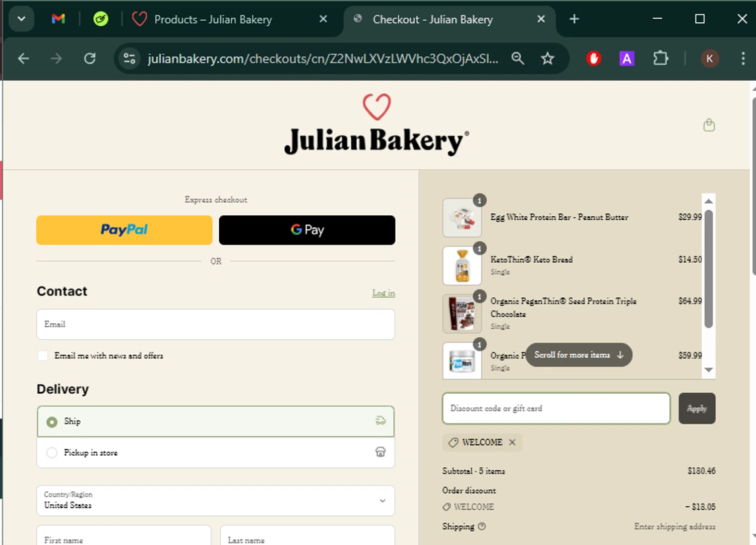Viewport: 756px width, 545px height.
Task: Pay with Google Pay button
Action: coord(307,230)
